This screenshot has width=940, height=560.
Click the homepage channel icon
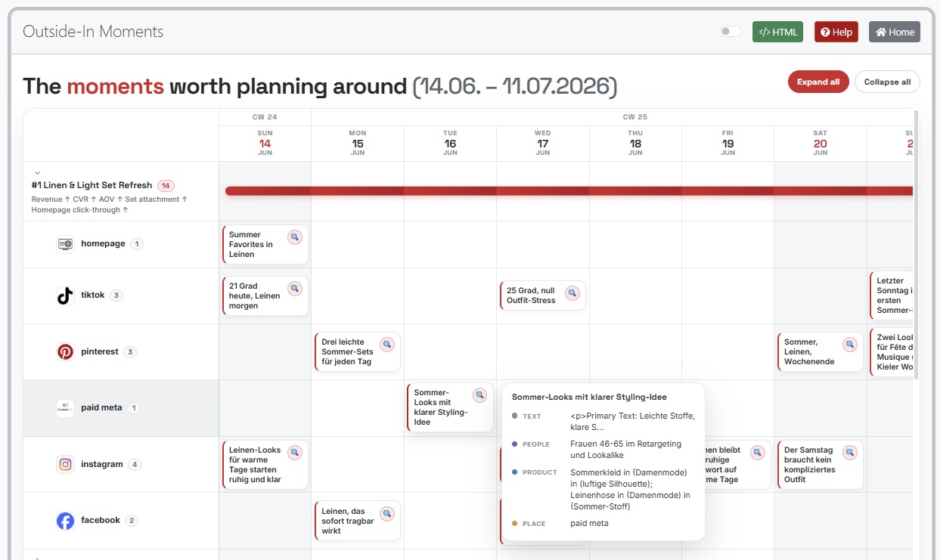[66, 244]
